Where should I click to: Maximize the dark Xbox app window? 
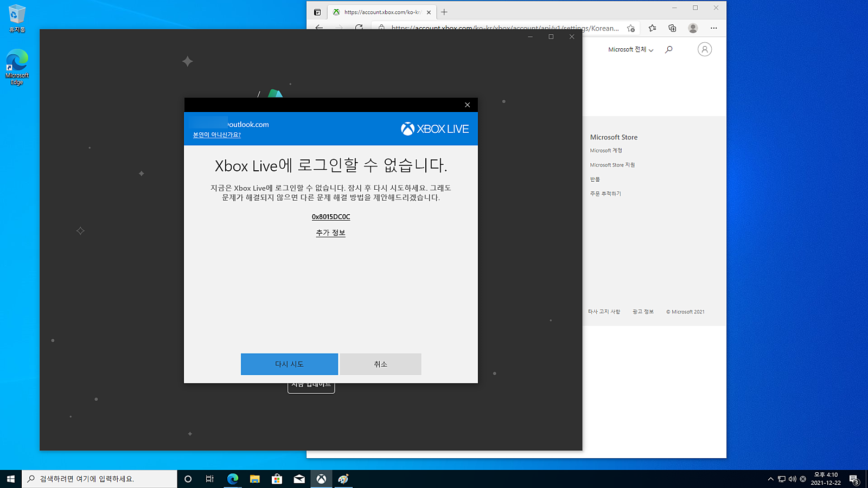551,37
